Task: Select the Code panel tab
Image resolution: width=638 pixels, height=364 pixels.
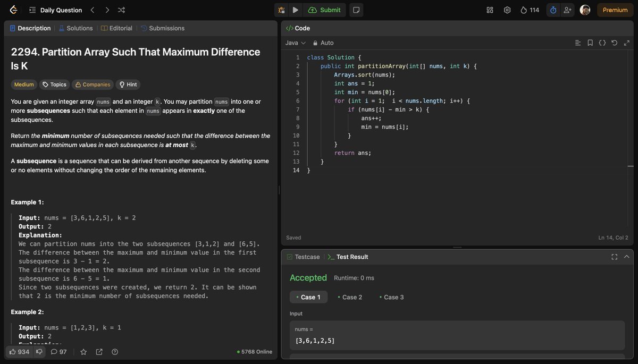Action: pos(298,28)
